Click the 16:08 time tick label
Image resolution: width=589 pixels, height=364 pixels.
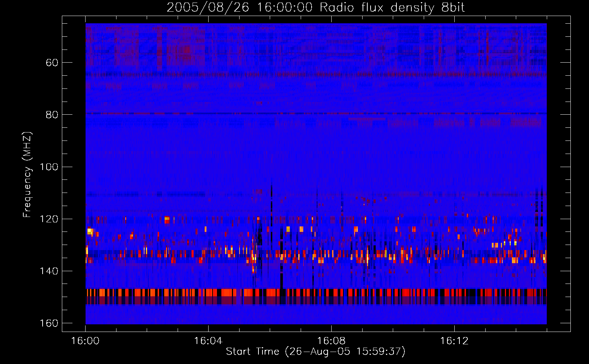(x=331, y=341)
